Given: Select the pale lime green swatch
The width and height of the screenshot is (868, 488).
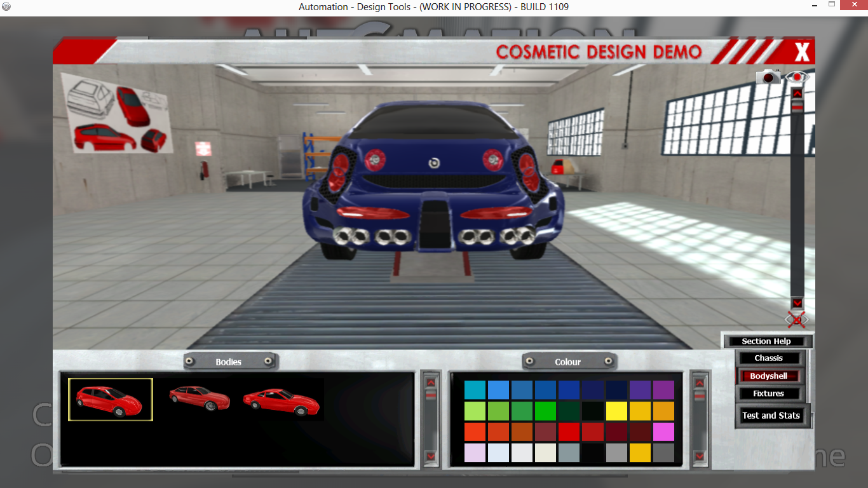Looking at the screenshot, I should tap(475, 411).
